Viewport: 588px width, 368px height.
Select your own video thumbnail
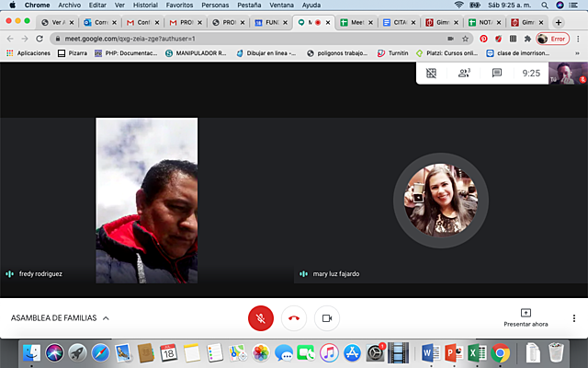point(568,73)
